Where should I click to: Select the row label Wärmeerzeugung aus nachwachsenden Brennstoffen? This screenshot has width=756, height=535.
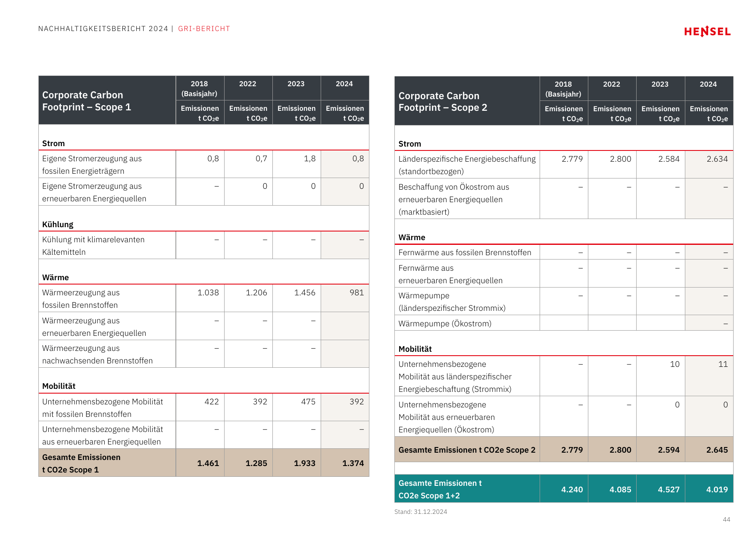(x=97, y=355)
